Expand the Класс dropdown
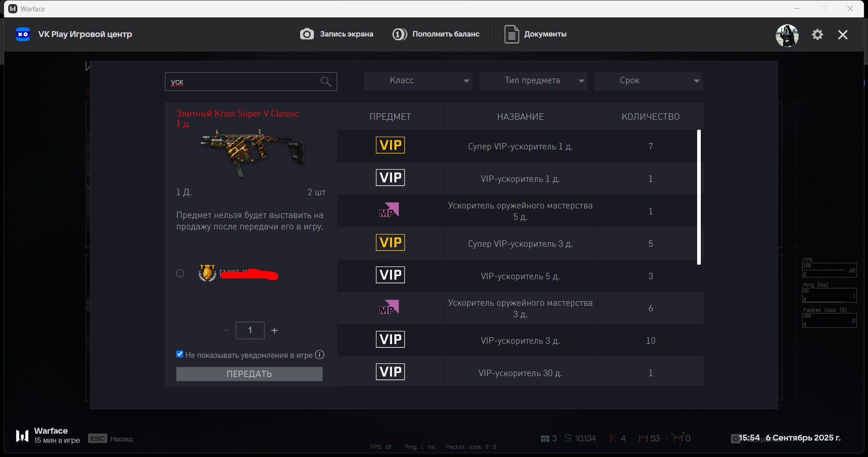Screen dimensions: 868x457 (418, 81)
